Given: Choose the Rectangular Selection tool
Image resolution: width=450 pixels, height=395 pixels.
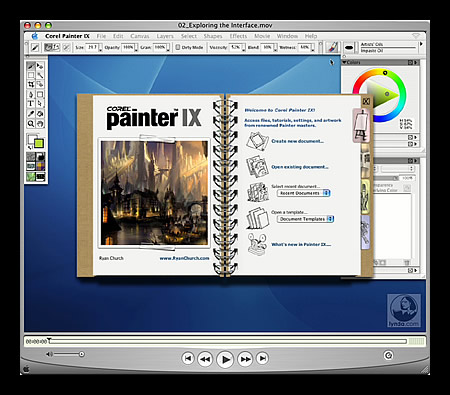Looking at the screenshot, I should point(31,75).
